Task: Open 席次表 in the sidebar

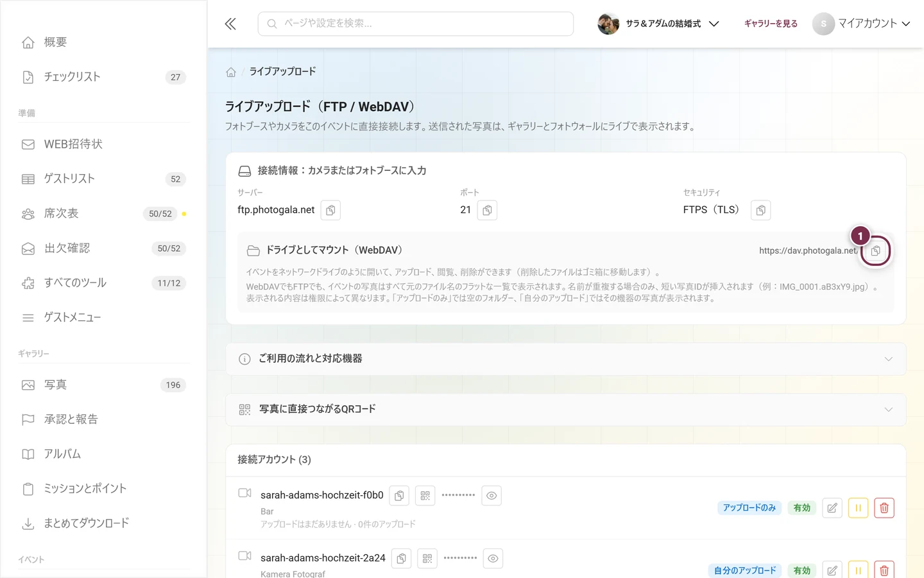Action: pos(103,214)
